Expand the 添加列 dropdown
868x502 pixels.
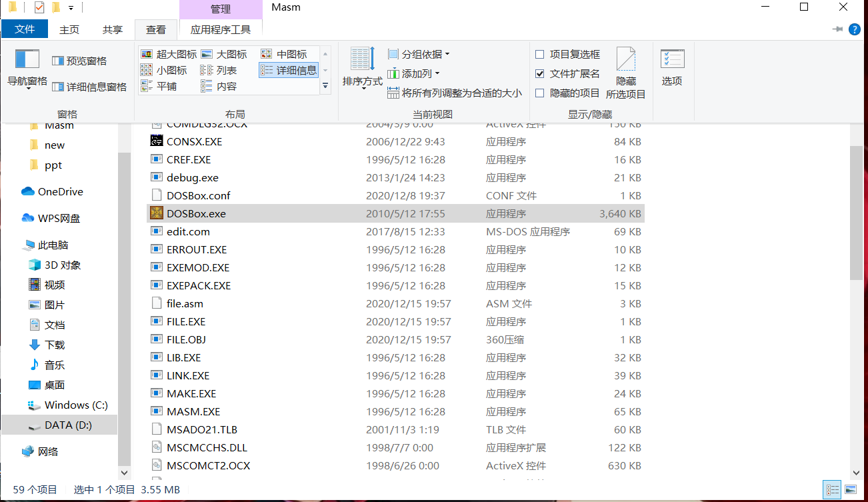(417, 73)
